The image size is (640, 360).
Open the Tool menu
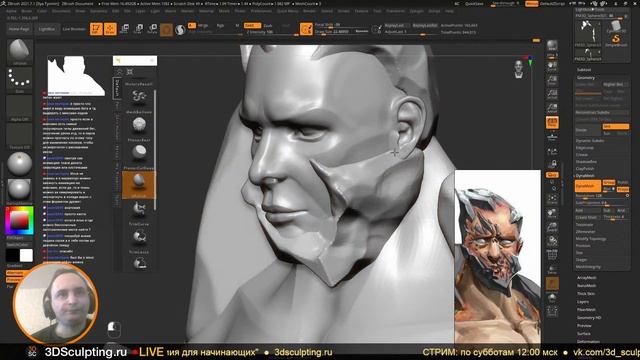(x=377, y=11)
